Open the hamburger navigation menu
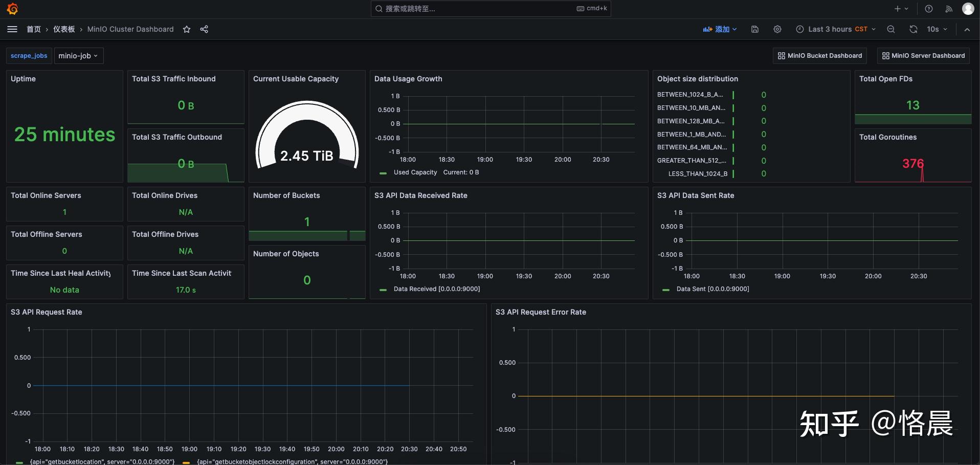 click(x=12, y=29)
